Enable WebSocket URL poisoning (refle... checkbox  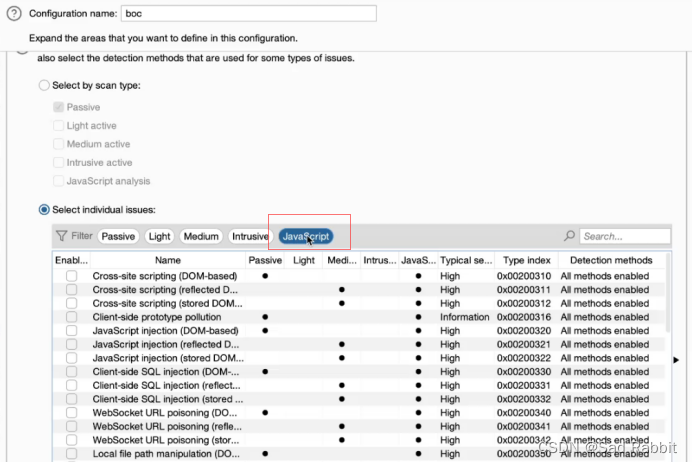coord(71,427)
